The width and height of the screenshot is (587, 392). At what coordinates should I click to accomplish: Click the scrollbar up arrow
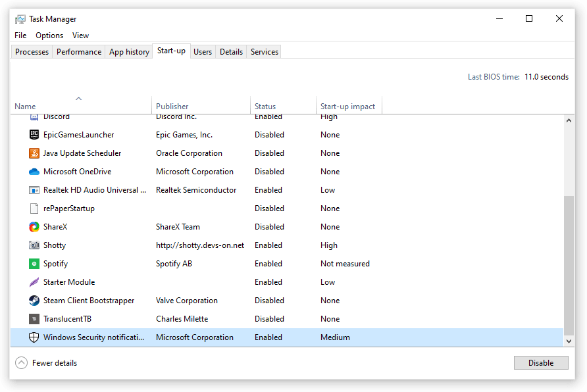pos(569,120)
